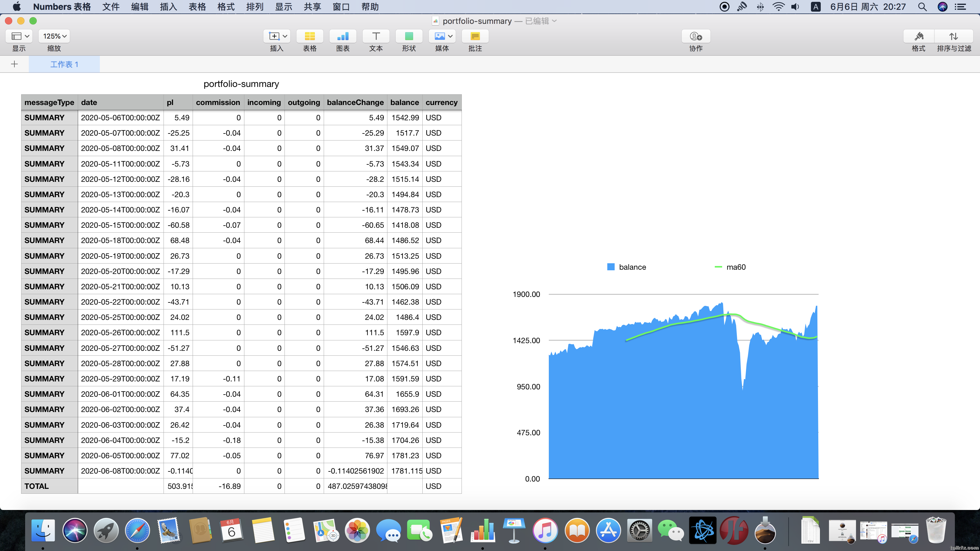Select cell 2020-05-15T00:00:00Z date
Image resolution: width=980 pixels, height=551 pixels.
(x=121, y=225)
